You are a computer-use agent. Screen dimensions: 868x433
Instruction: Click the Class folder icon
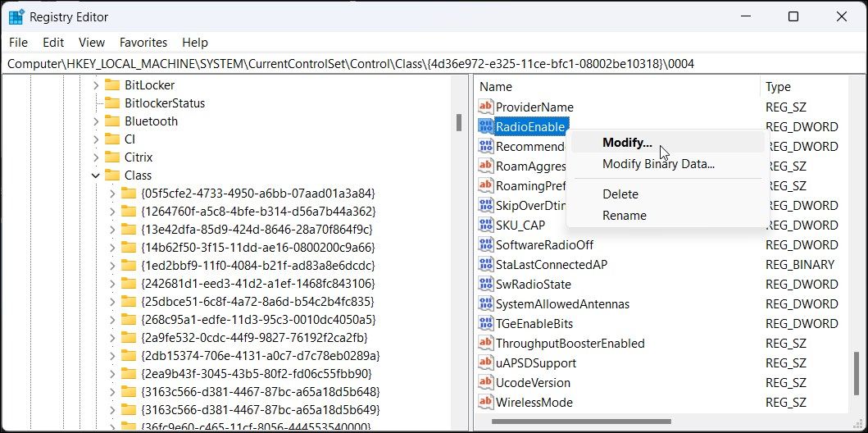[x=112, y=175]
